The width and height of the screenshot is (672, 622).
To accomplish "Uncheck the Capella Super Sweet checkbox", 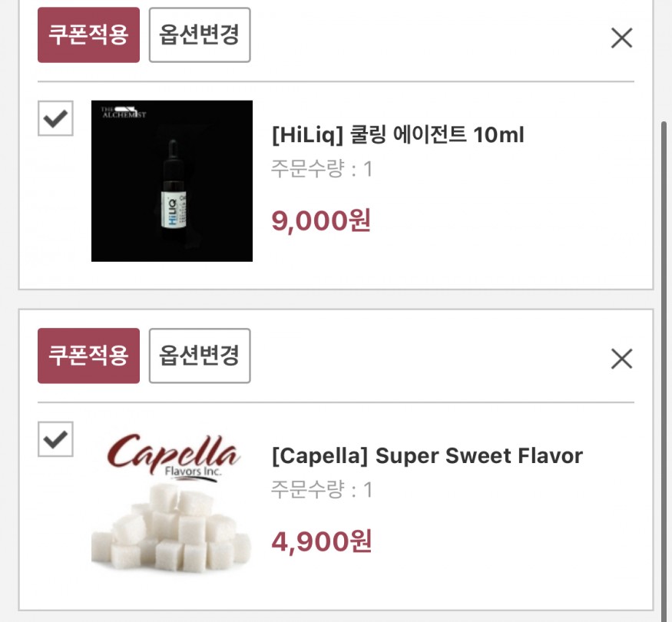I will (x=55, y=439).
